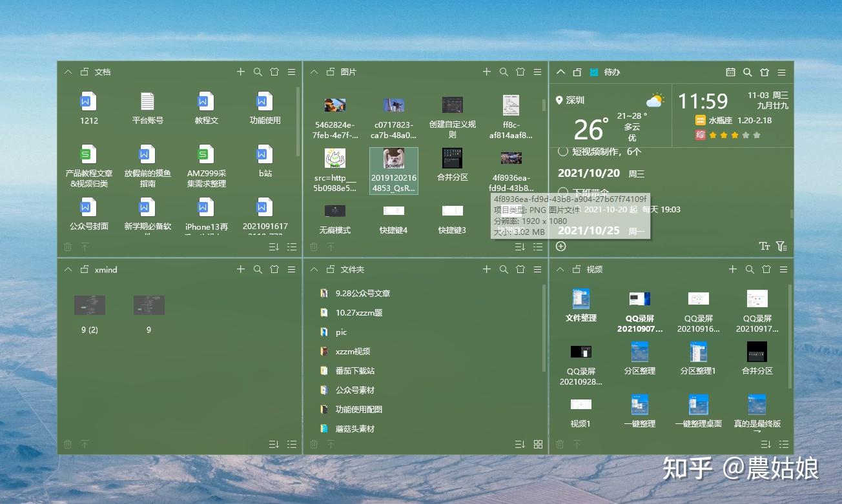The height and width of the screenshot is (504, 842).
Task: Search inside the 待办 panel
Action: [748, 72]
